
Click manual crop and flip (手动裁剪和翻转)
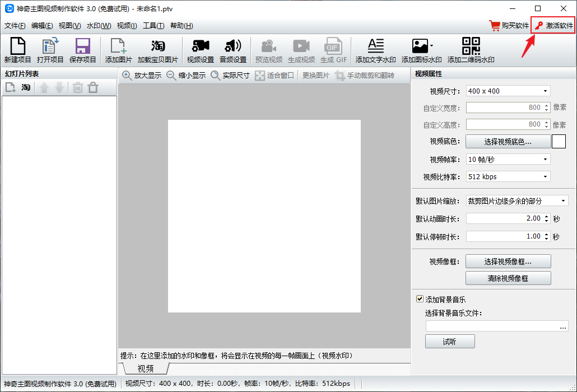[x=365, y=76]
